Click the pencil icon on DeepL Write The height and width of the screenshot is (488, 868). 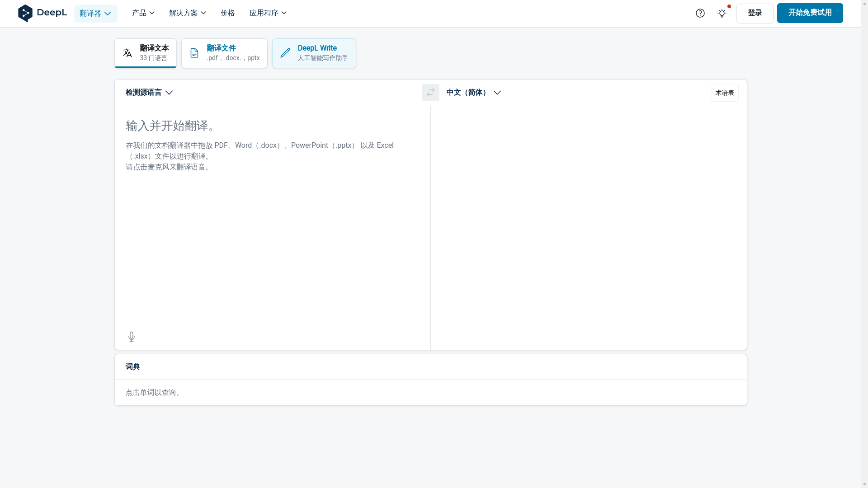click(x=285, y=53)
